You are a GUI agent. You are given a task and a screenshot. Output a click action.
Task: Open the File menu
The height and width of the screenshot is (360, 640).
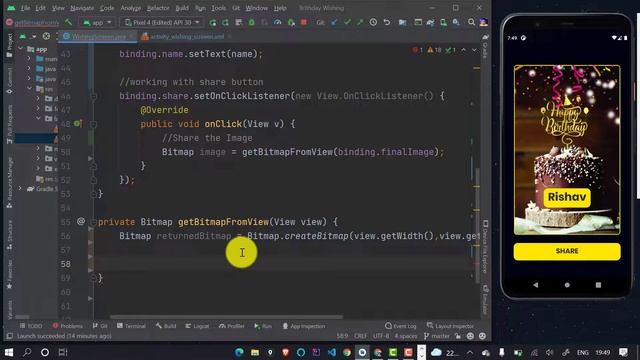pyautogui.click(x=25, y=8)
